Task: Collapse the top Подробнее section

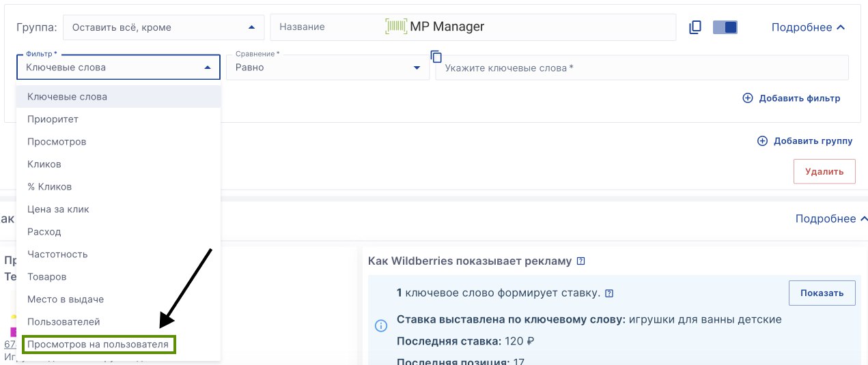Action: coord(808,27)
